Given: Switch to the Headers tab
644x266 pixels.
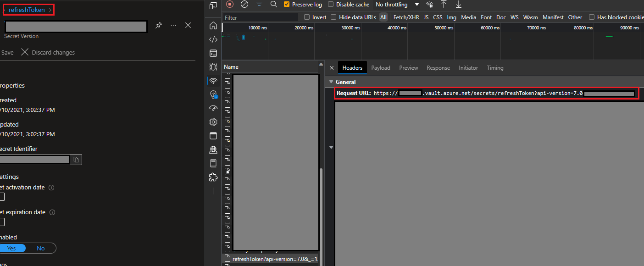Looking at the screenshot, I should point(352,68).
